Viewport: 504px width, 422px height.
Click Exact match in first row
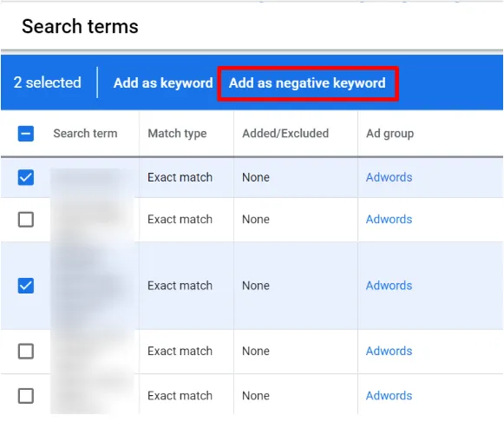coord(180,177)
